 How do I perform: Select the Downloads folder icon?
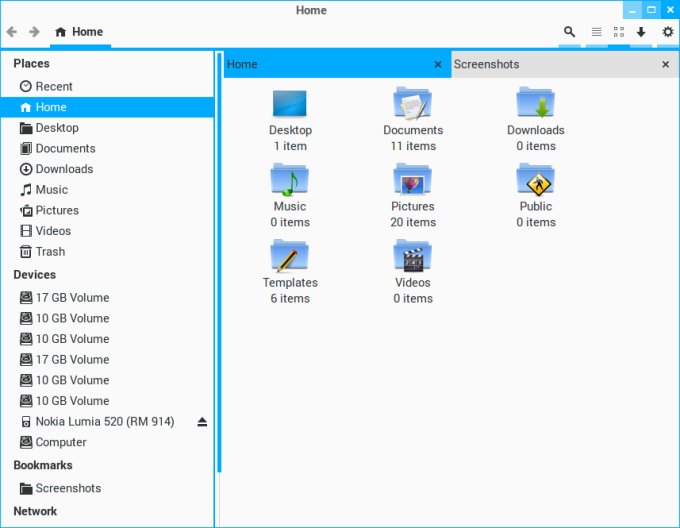pyautogui.click(x=536, y=103)
